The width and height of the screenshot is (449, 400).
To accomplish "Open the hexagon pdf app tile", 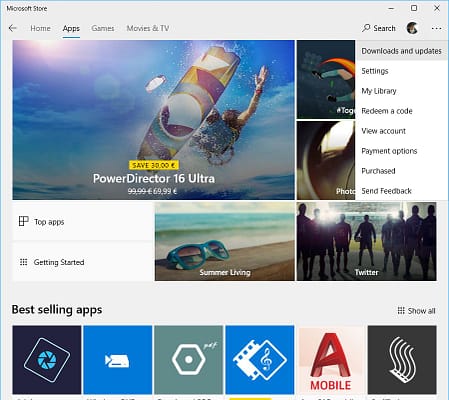I will (x=189, y=360).
